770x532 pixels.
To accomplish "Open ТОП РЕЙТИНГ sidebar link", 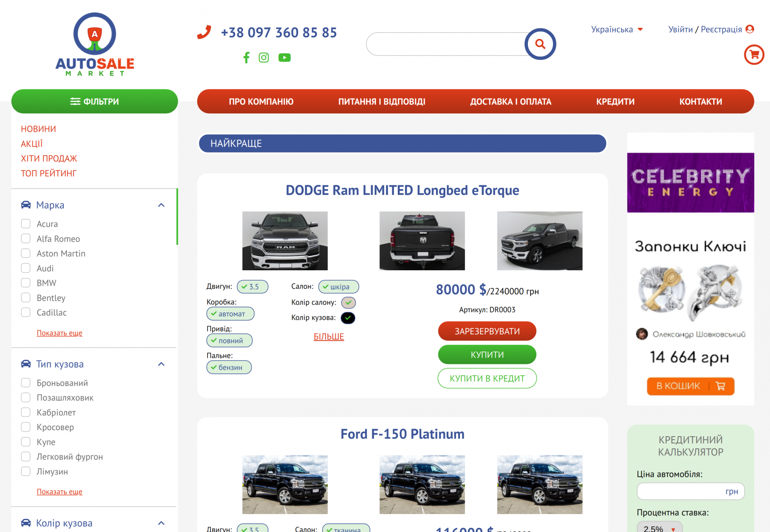I will point(49,173).
